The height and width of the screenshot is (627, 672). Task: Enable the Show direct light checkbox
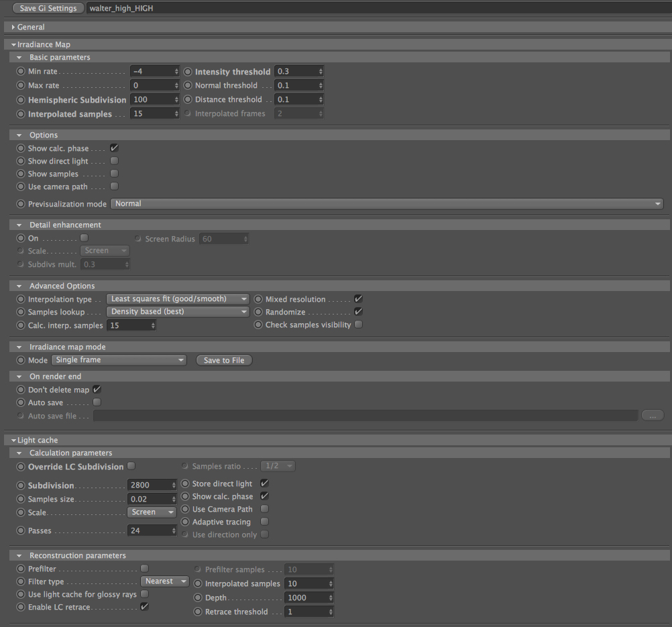114,161
